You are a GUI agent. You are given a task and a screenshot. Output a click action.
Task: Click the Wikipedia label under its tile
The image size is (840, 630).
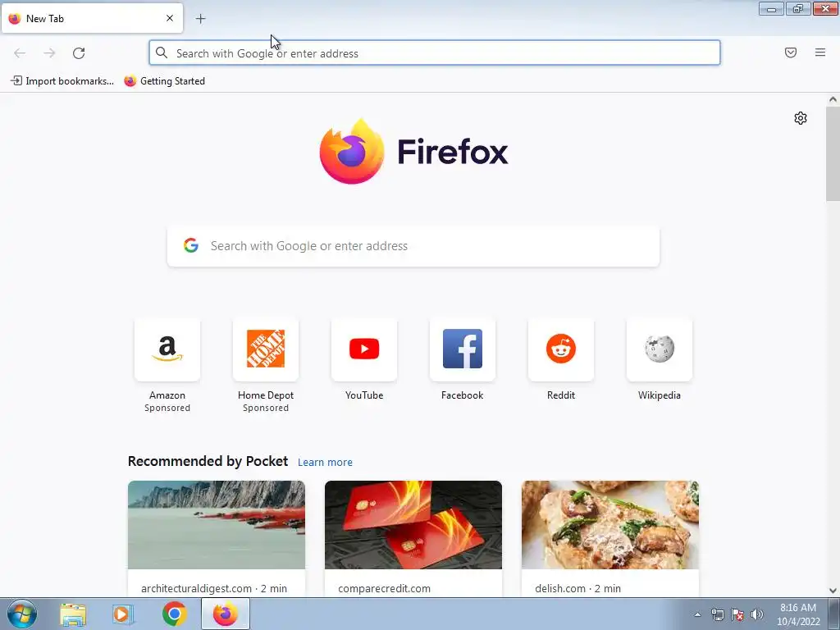point(660,395)
